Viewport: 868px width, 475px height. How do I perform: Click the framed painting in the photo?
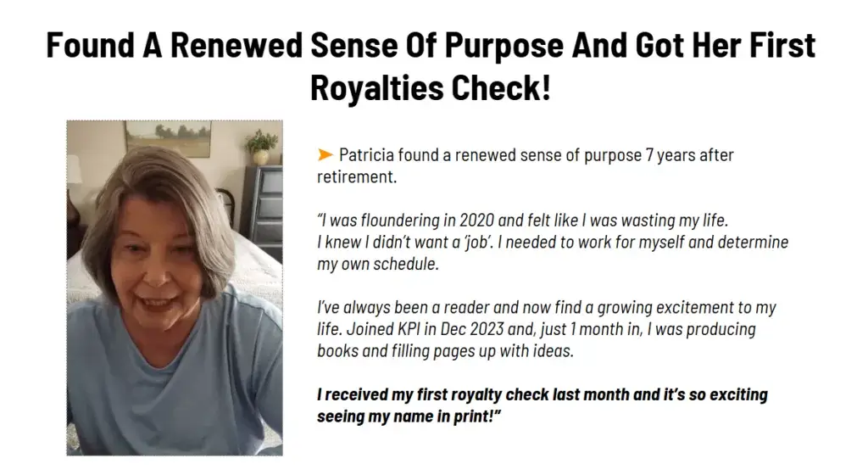click(167, 137)
